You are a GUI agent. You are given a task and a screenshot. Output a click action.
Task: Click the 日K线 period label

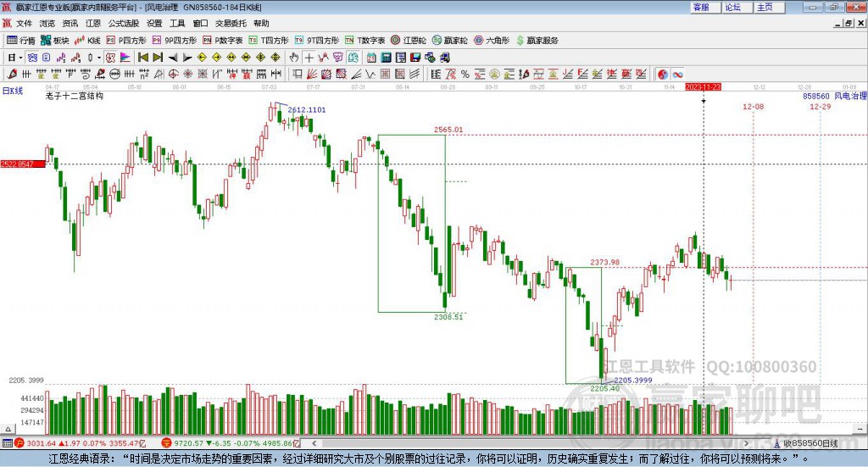pos(13,91)
